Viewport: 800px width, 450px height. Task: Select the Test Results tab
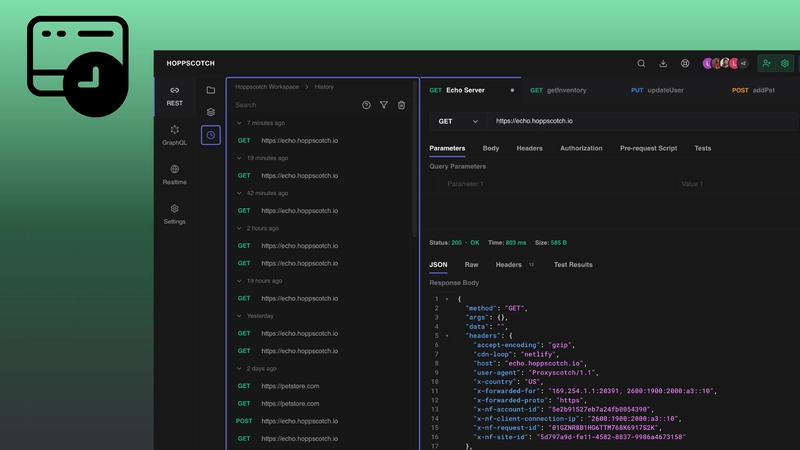pos(573,265)
